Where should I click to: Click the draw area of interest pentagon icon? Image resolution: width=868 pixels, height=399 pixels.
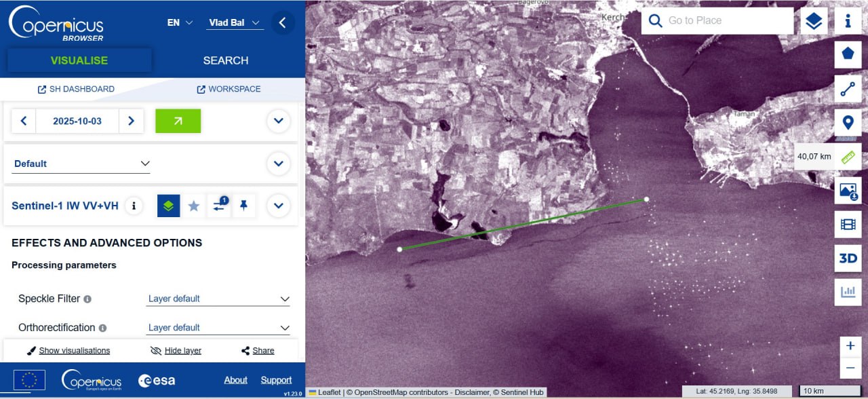click(848, 54)
